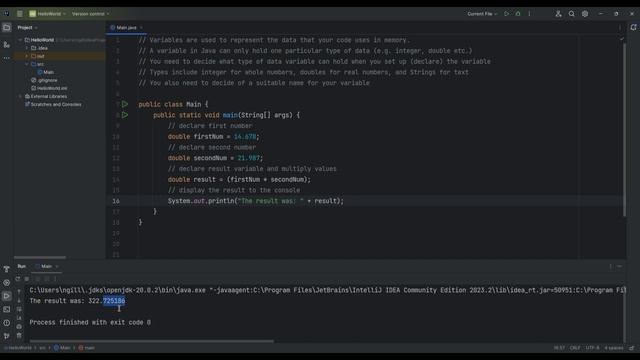The height and width of the screenshot is (360, 640).
Task: Print console output icon
Action: click(19, 327)
